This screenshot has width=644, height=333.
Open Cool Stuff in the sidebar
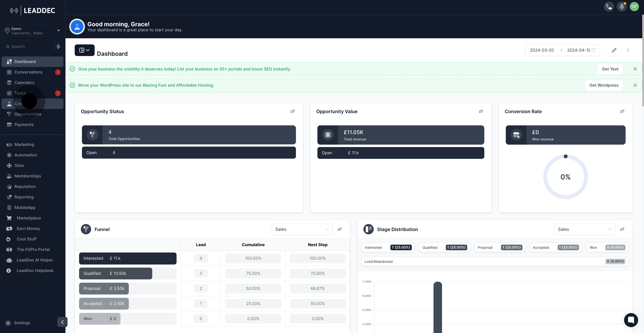tap(32, 239)
